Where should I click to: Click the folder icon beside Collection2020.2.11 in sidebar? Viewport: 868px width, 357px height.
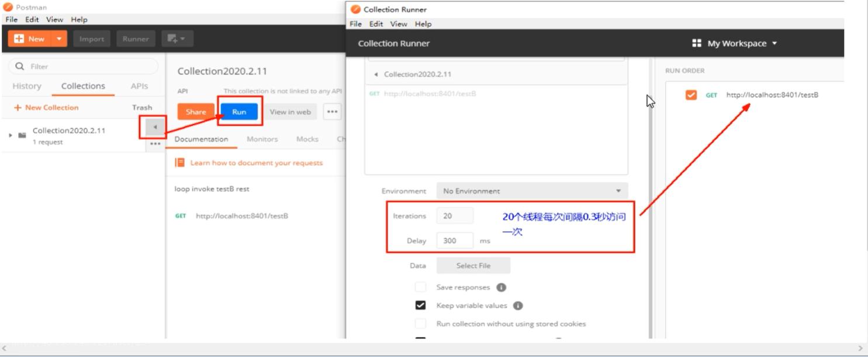pos(22,135)
